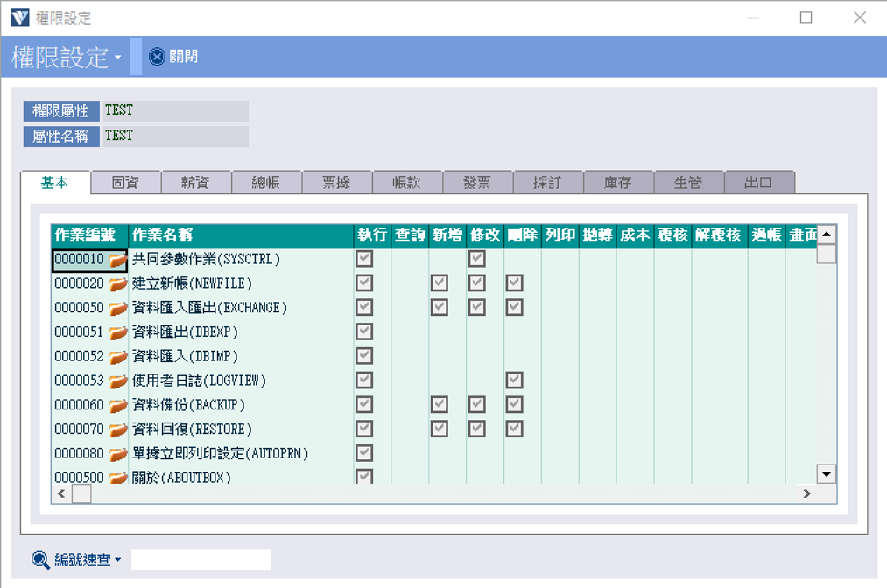Uncheck 新增 checkbox for 建立新帳(NEWFILE)
887x588 pixels.
(x=440, y=283)
